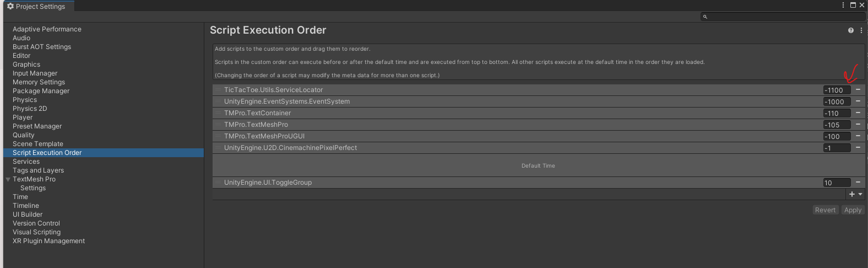Grab the drag handle of TMPro.TextMeshPro row

(x=218, y=125)
